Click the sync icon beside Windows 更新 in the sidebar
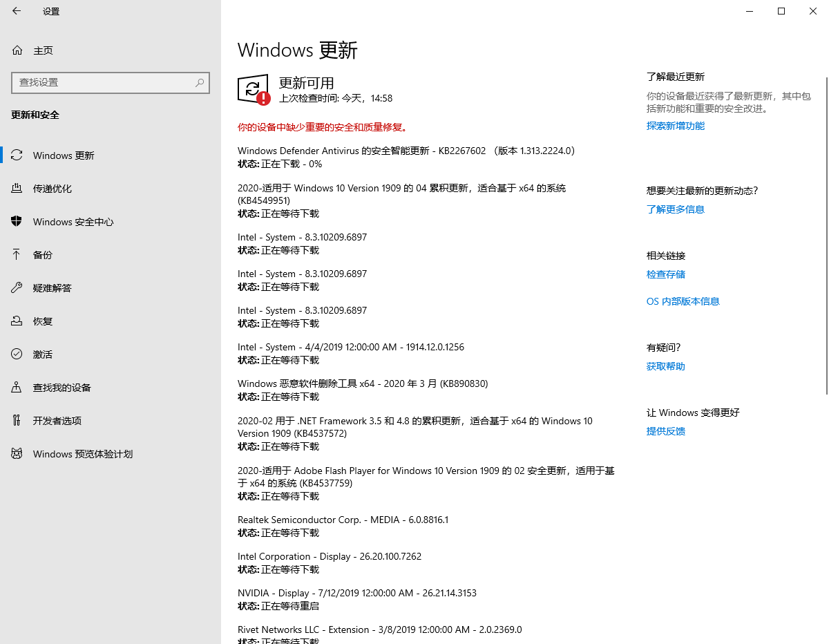 [x=17, y=155]
